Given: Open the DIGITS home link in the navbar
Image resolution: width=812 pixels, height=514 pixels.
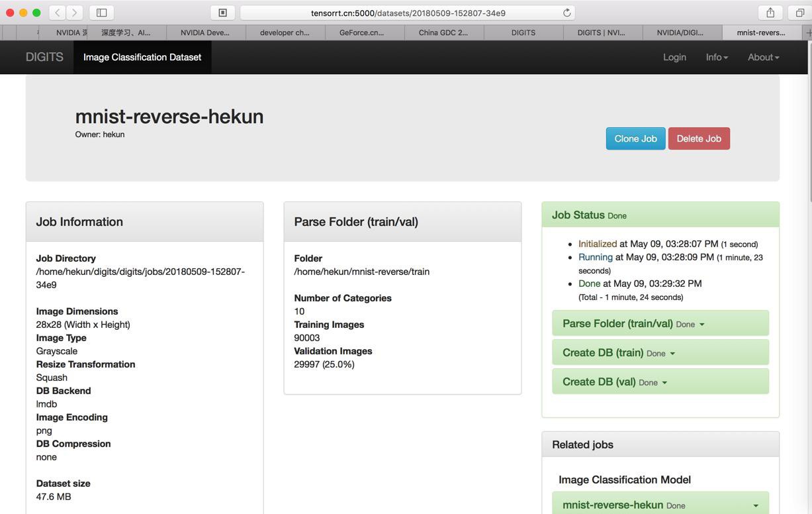Looking at the screenshot, I should (x=44, y=57).
